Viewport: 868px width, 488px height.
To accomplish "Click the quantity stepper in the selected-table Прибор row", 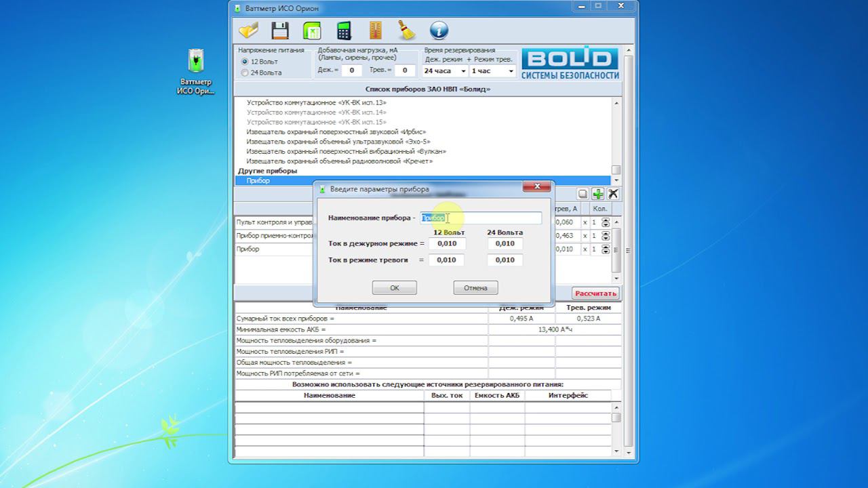I will (x=605, y=249).
